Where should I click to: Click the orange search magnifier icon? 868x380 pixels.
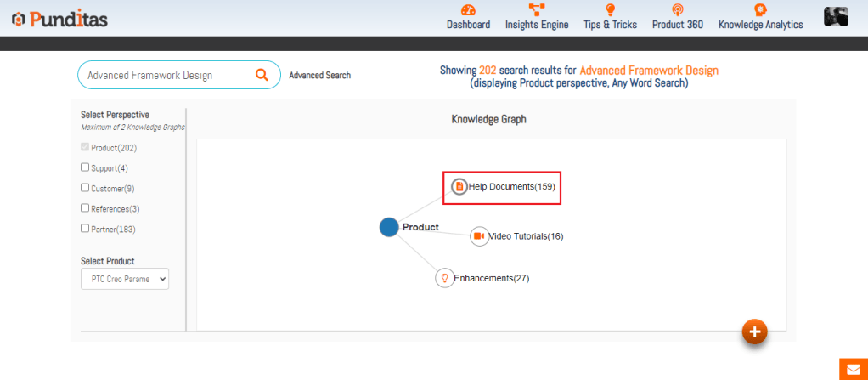point(262,75)
